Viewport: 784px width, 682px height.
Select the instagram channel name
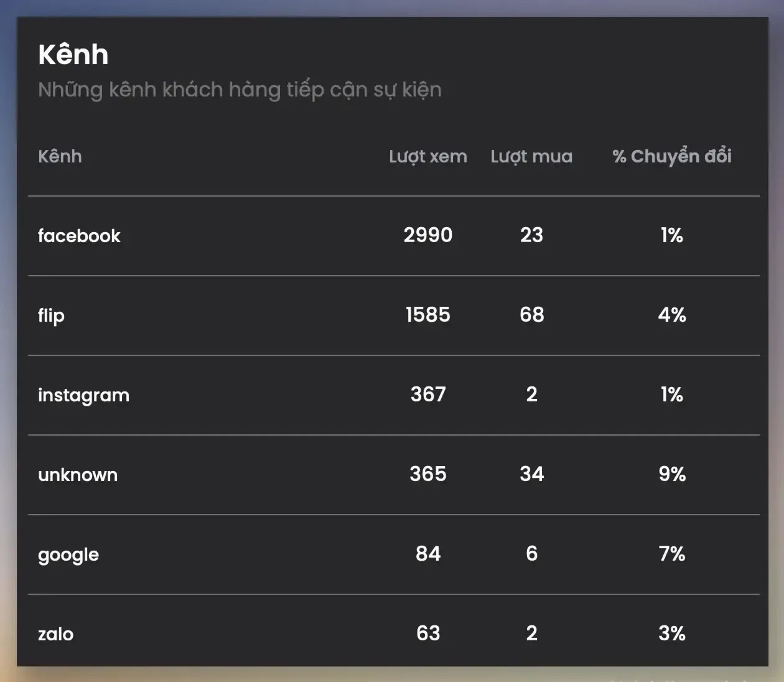pos(83,395)
